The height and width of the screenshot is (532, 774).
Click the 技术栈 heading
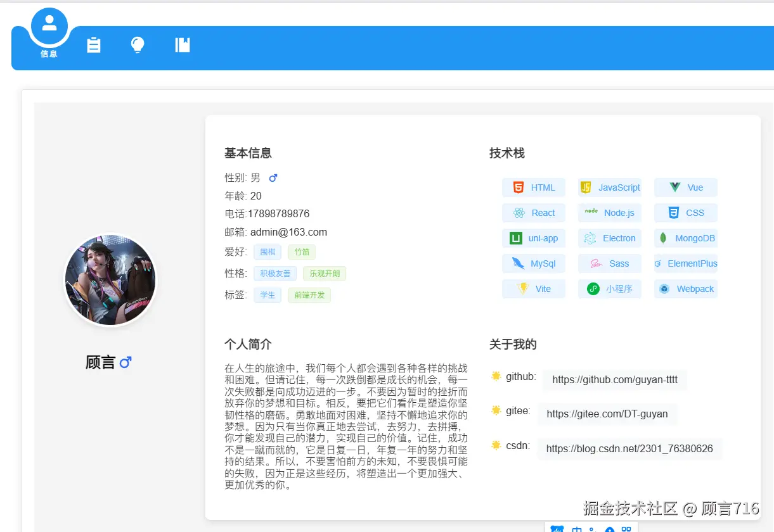507,153
